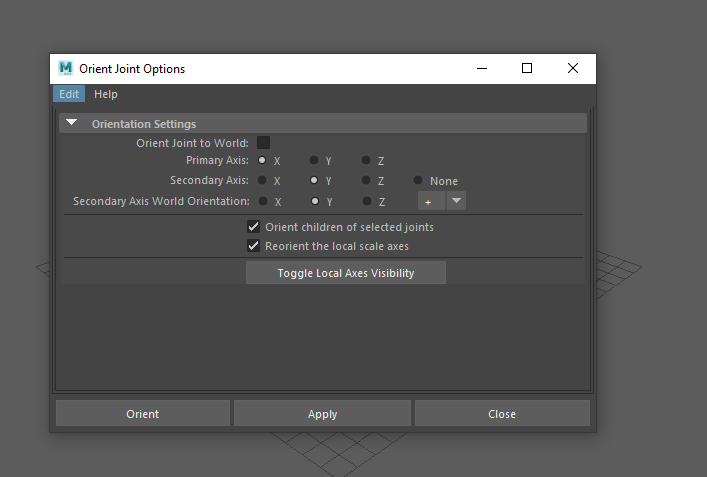Uncheck Reorient the local scale axes
This screenshot has width=707, height=477.
pyautogui.click(x=253, y=246)
